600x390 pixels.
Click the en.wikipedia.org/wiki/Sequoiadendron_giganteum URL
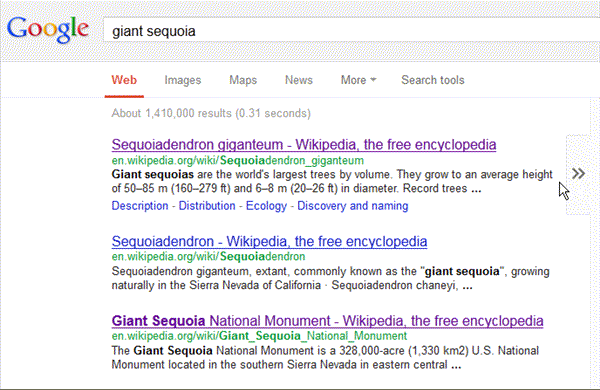pyautogui.click(x=238, y=160)
